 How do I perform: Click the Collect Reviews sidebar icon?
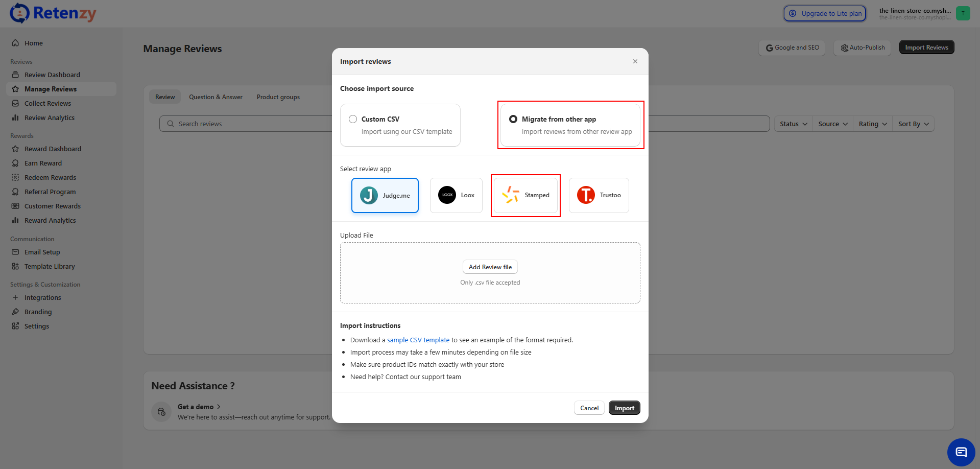[x=15, y=103]
